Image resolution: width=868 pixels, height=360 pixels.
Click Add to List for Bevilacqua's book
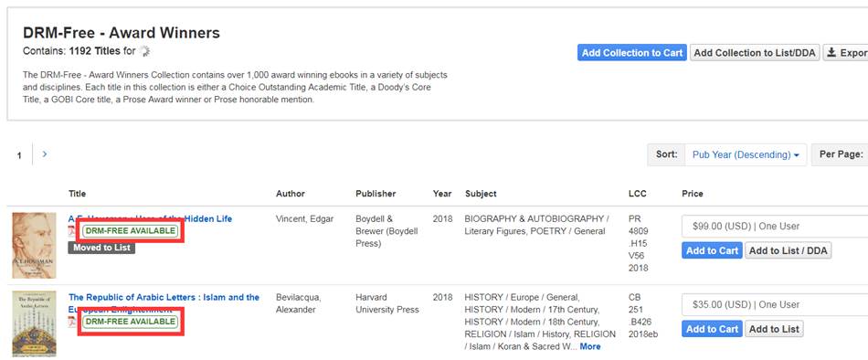(774, 329)
